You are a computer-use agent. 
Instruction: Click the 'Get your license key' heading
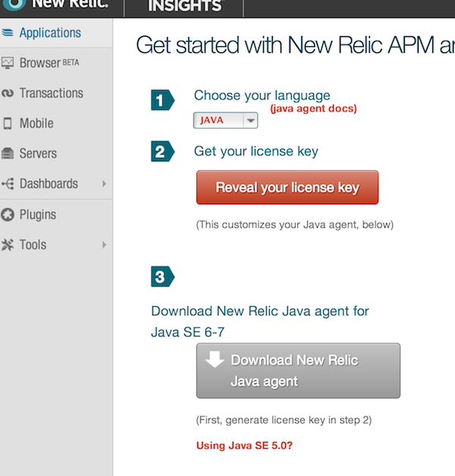click(x=256, y=152)
